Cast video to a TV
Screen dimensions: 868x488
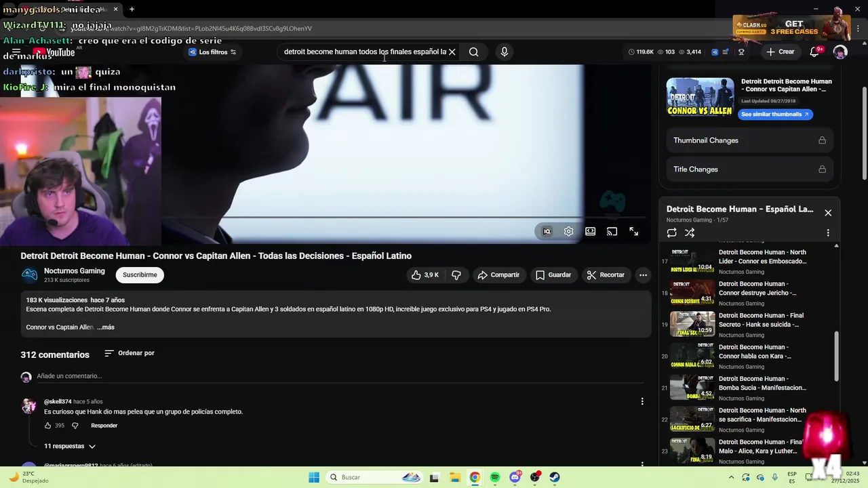point(612,232)
